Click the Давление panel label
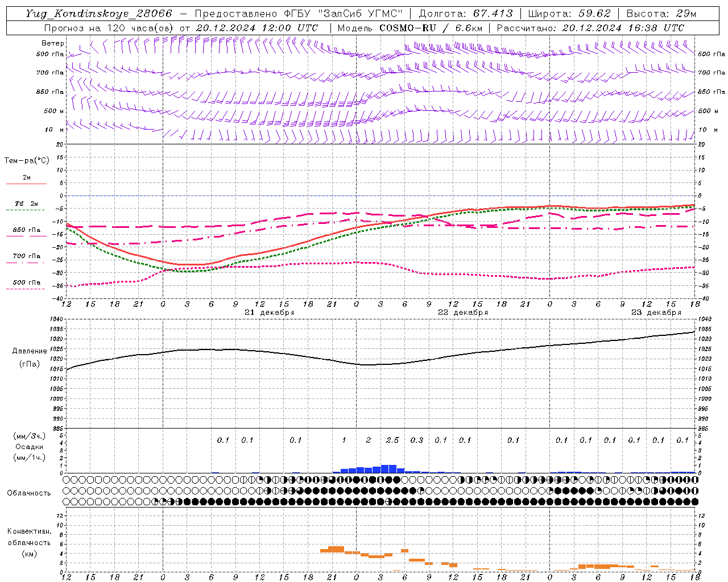This screenshot has width=728, height=582. (30, 351)
